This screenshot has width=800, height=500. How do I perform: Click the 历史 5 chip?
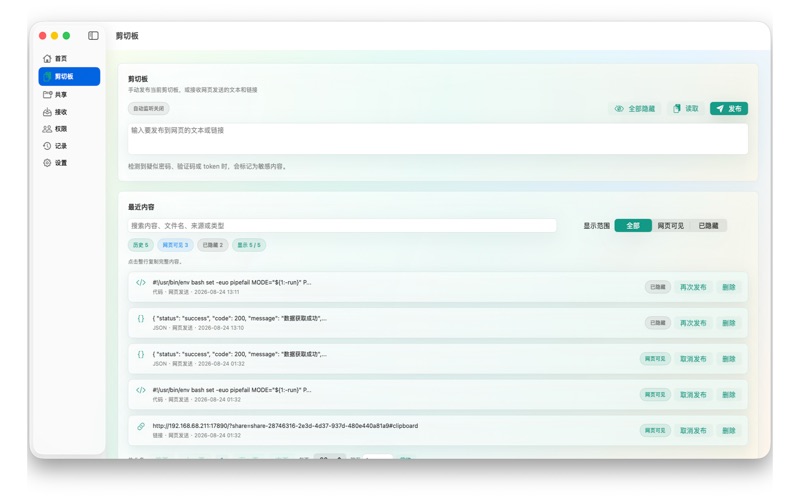(140, 245)
